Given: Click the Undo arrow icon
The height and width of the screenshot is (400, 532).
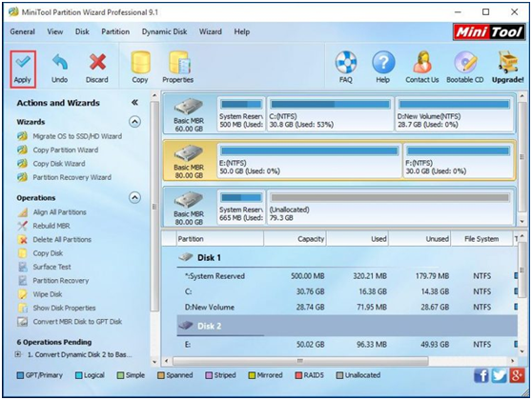Looking at the screenshot, I should 60,62.
